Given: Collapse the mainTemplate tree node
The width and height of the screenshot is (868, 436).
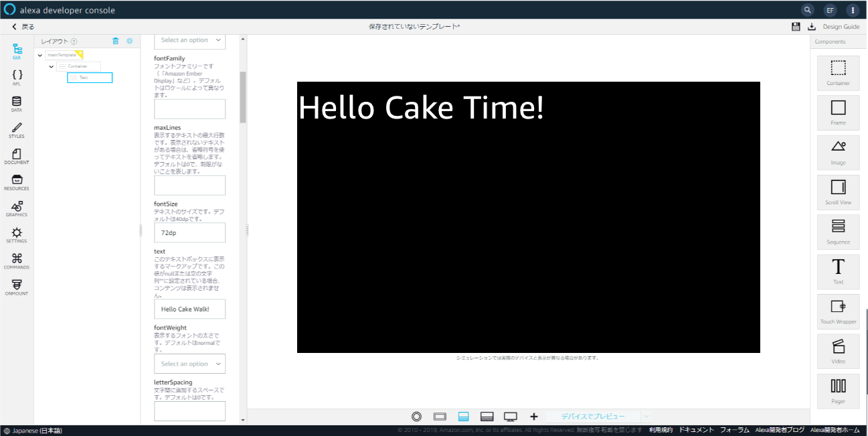Looking at the screenshot, I should tap(40, 55).
